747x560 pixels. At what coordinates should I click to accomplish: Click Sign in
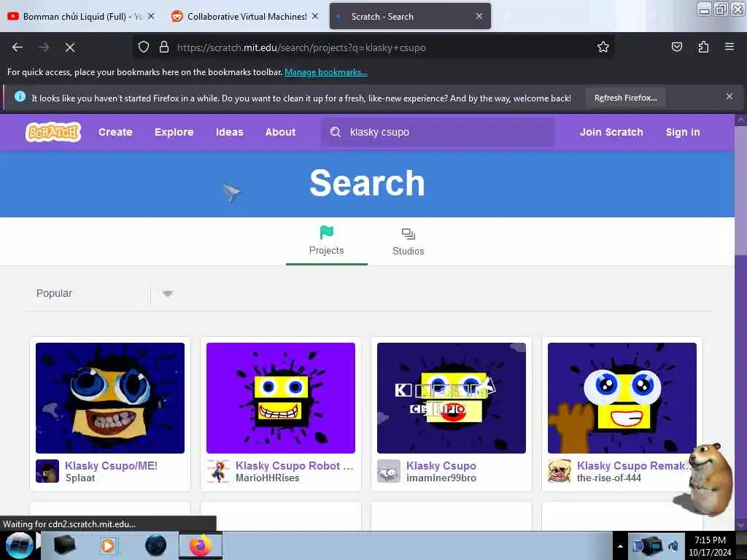pyautogui.click(x=683, y=133)
